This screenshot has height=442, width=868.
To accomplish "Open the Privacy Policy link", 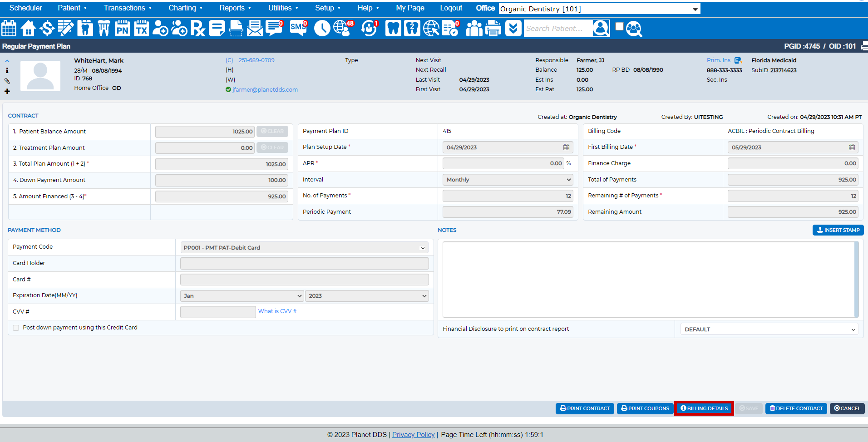I will 413,435.
